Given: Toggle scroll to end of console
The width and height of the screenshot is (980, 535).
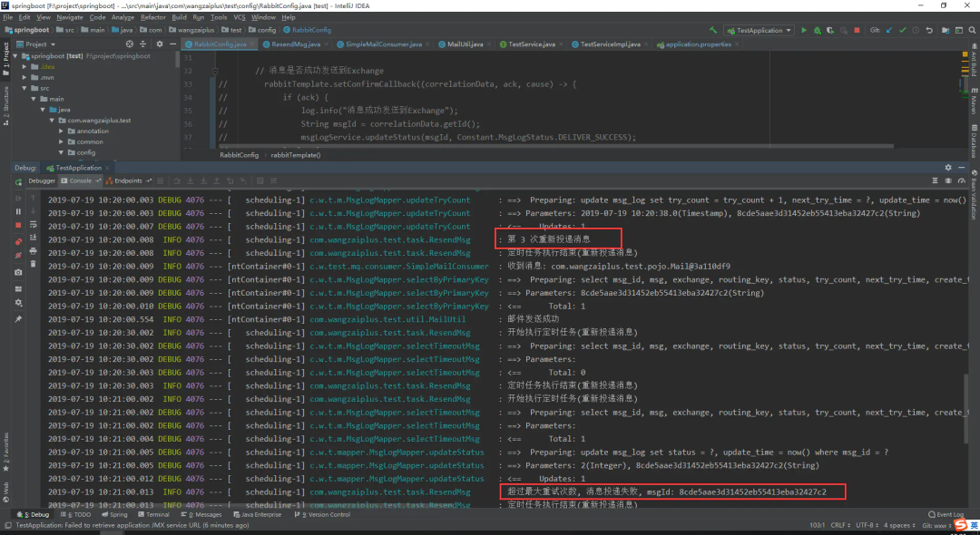Looking at the screenshot, I should 34,238.
